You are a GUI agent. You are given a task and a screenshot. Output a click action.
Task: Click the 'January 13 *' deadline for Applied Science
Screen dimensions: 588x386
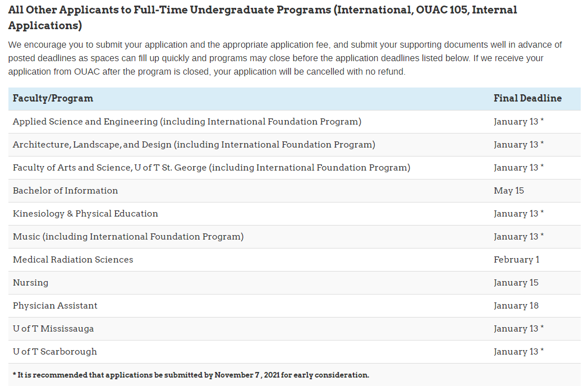(518, 122)
